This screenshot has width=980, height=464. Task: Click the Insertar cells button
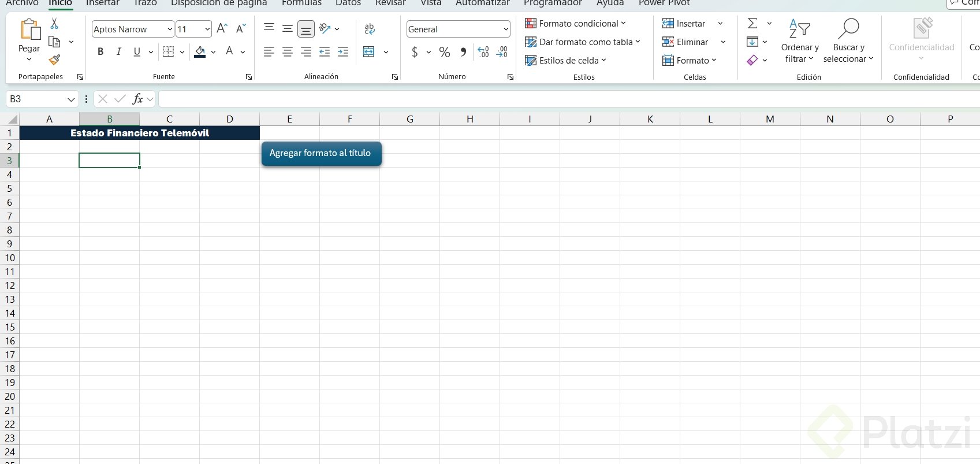coord(684,24)
